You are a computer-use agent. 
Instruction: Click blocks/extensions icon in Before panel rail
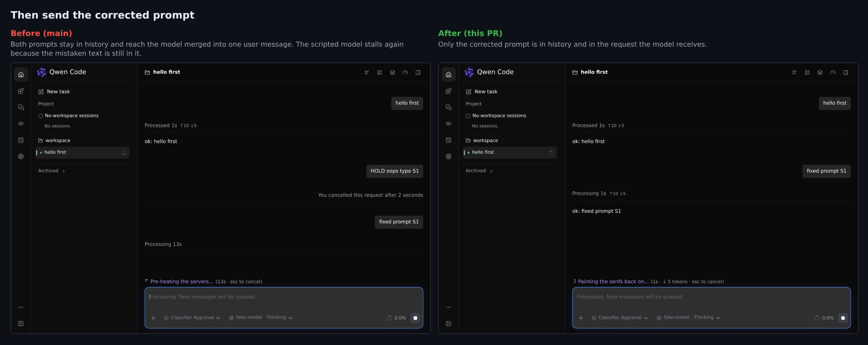21,91
